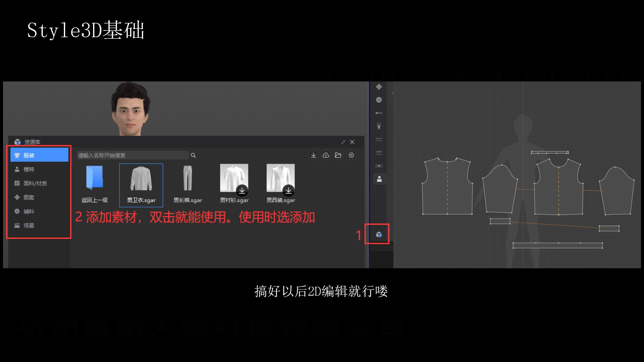
Task: Click the 资源库 panel title
Action: tap(32, 142)
